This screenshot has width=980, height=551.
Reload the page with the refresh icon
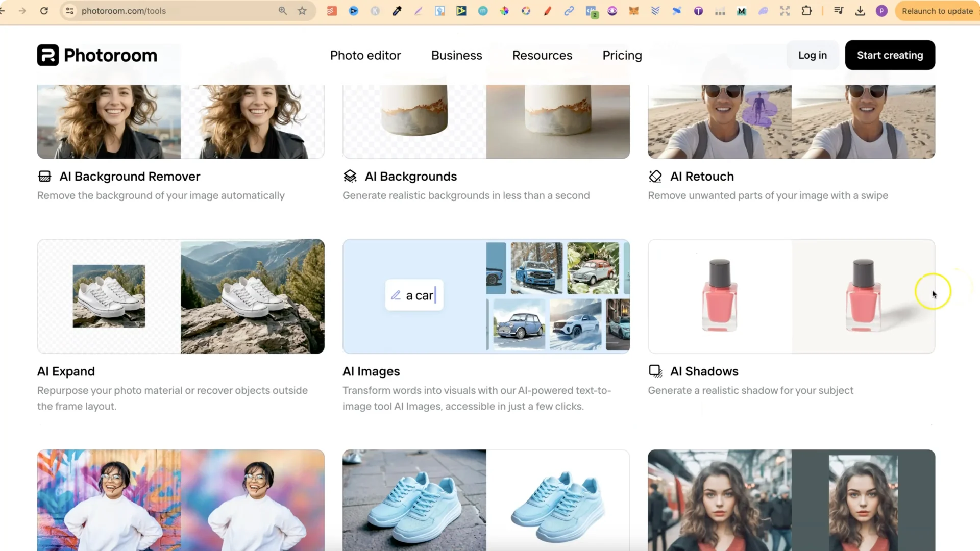[44, 11]
